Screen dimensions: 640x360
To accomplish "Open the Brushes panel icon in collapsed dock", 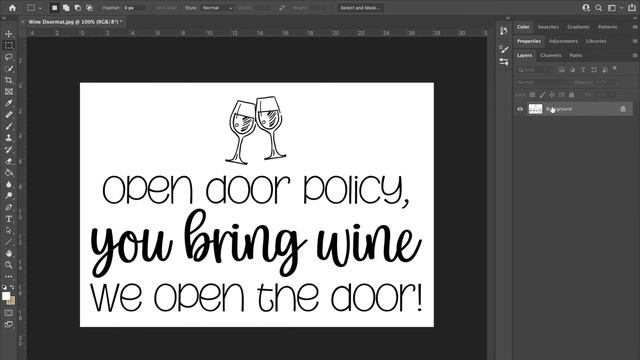I will [x=504, y=49].
